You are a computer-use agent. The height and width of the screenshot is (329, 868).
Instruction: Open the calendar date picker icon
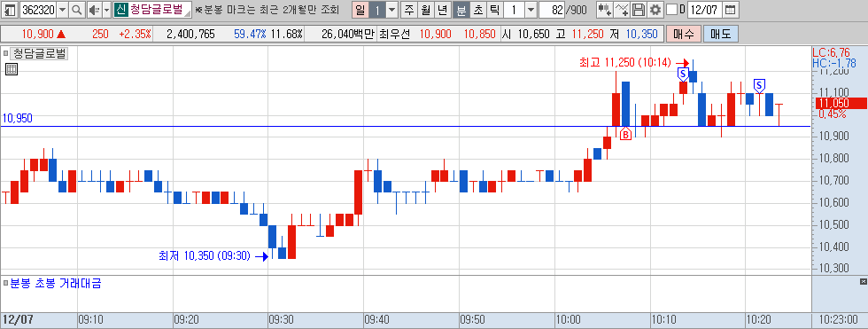tap(731, 10)
